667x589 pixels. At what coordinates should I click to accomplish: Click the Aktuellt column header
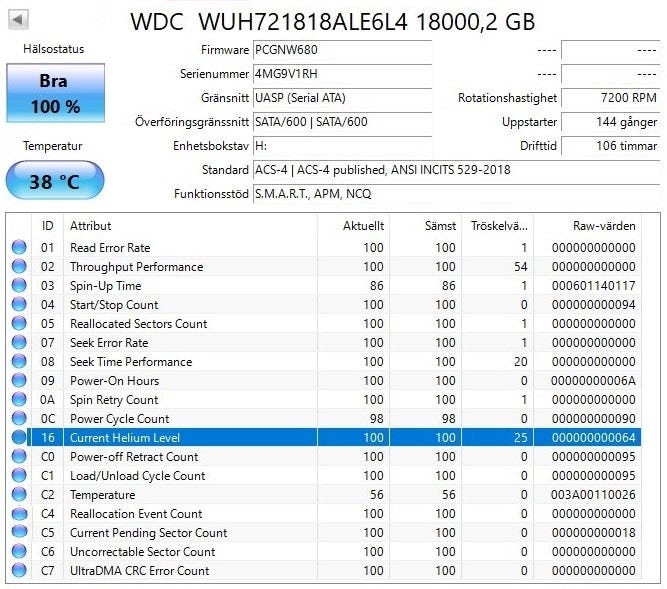[x=353, y=226]
